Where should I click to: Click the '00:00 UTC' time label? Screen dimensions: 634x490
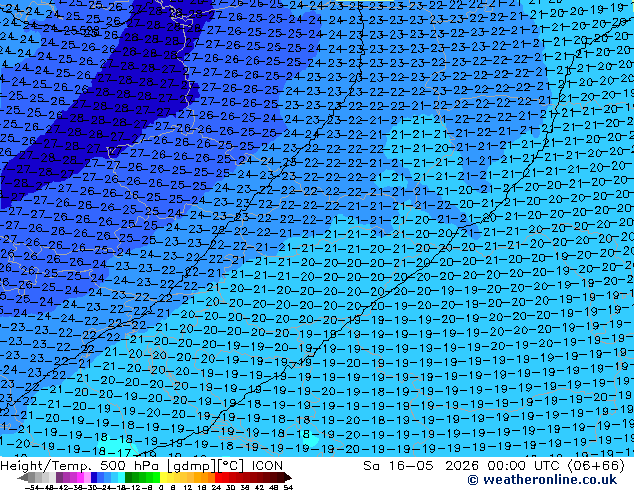507,466
